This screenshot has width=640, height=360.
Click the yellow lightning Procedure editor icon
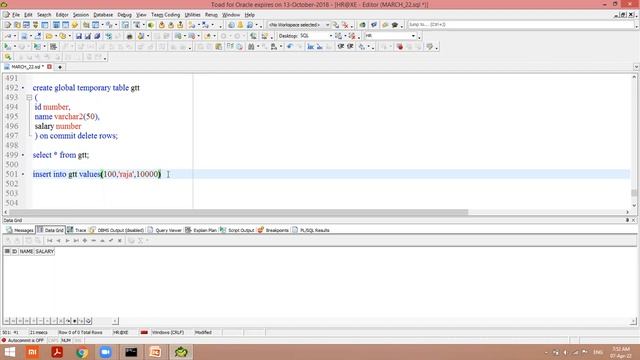75,25
